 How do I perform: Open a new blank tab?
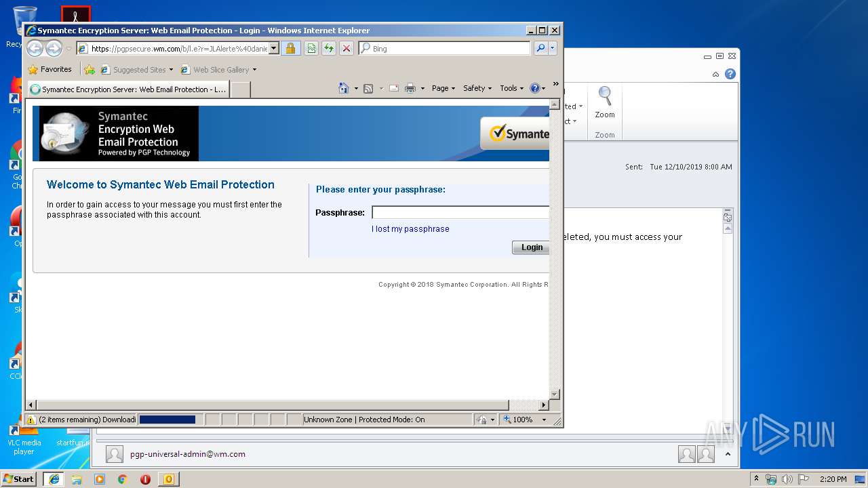[241, 89]
